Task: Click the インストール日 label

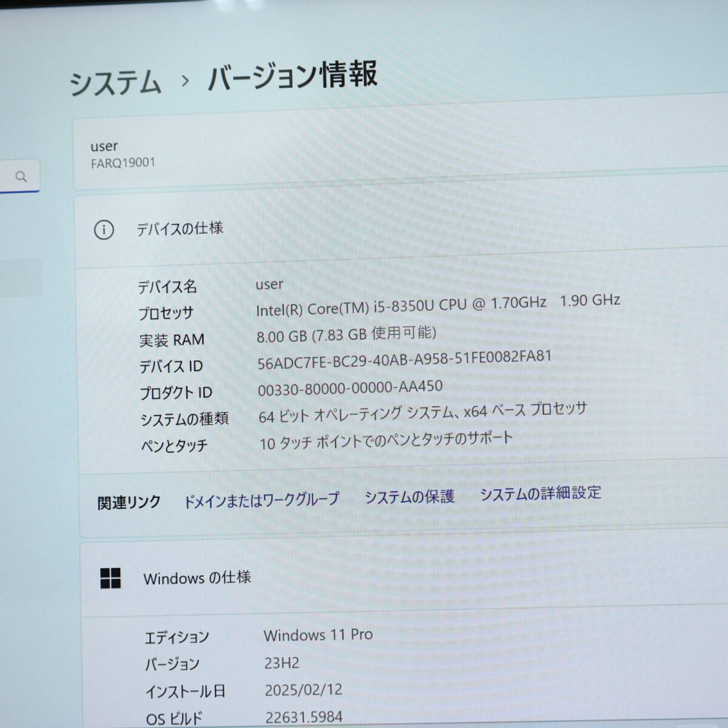Action: coord(186,692)
